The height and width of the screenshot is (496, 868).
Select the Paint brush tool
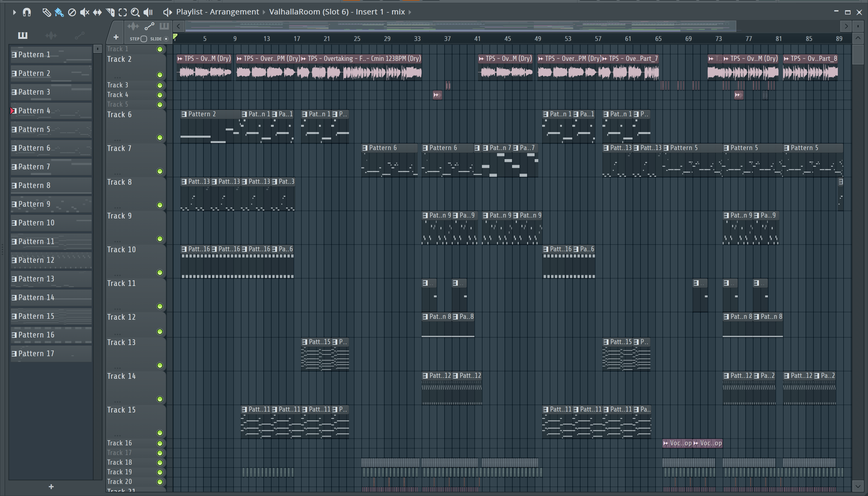tap(59, 12)
